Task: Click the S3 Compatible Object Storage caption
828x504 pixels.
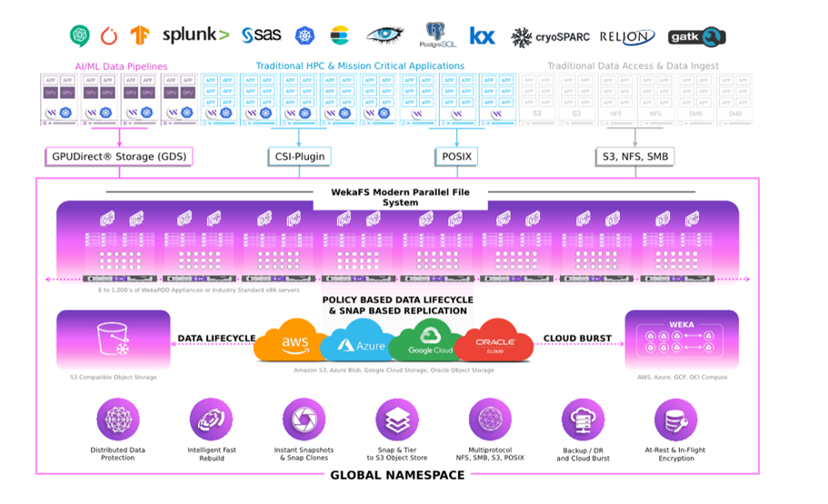Action: [x=114, y=378]
